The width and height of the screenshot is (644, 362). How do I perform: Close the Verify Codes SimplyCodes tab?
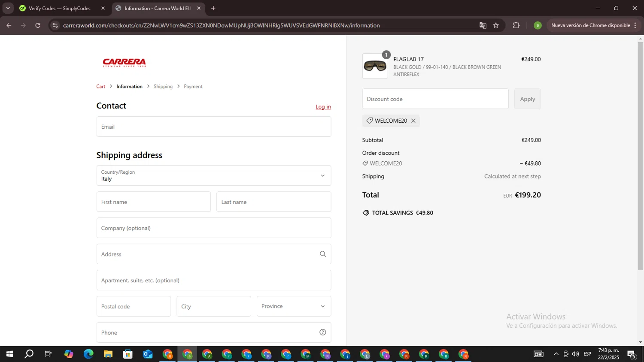(103, 8)
